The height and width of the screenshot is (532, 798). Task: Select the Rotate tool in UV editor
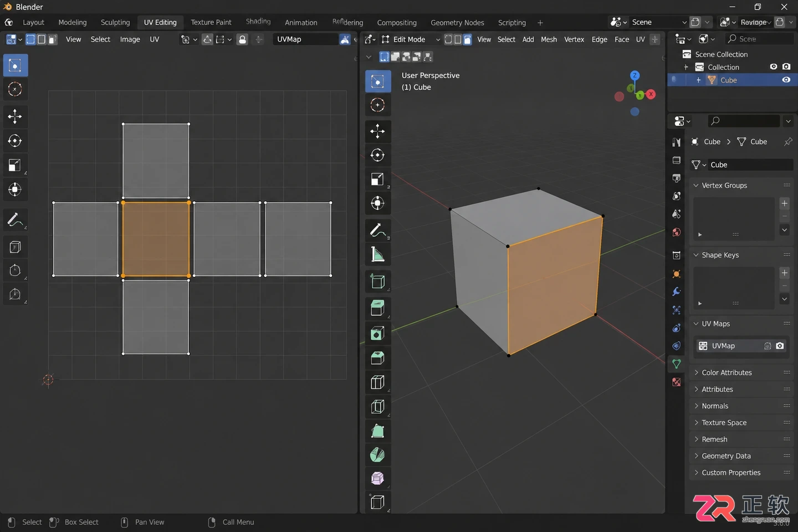tap(15, 141)
